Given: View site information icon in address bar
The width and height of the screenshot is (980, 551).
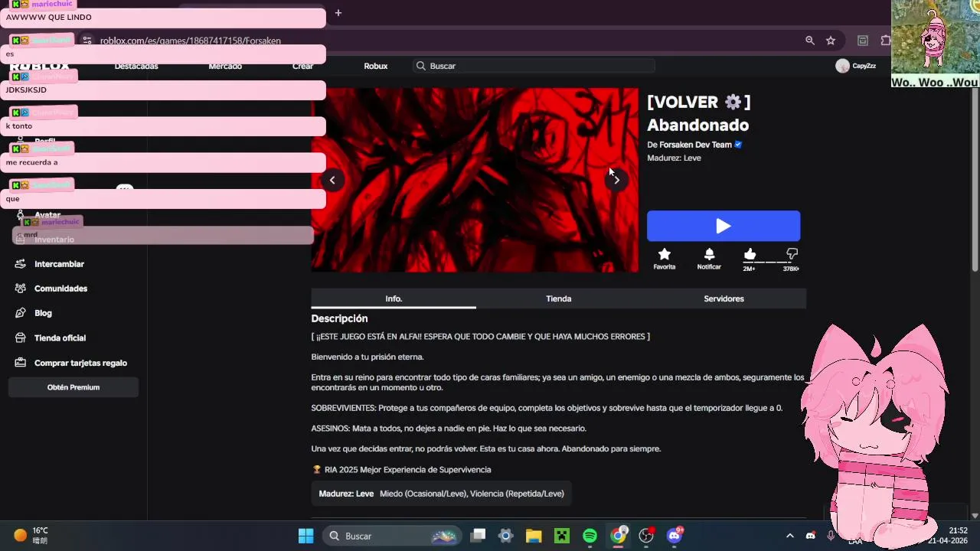Looking at the screenshot, I should pos(87,41).
